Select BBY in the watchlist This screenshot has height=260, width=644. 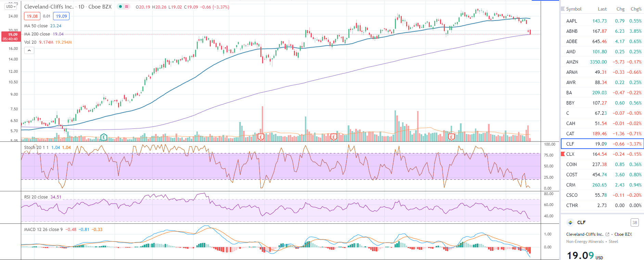pyautogui.click(x=602, y=103)
